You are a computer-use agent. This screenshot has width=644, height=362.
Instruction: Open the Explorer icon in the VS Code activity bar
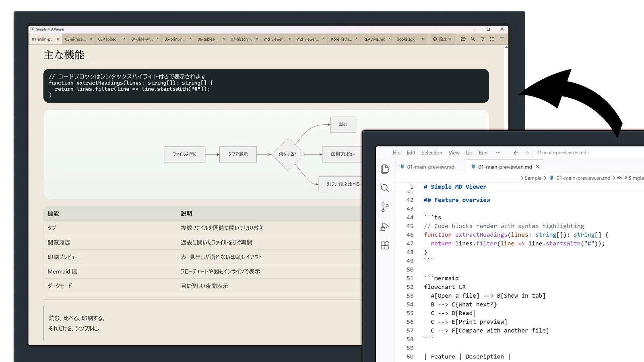click(x=385, y=169)
